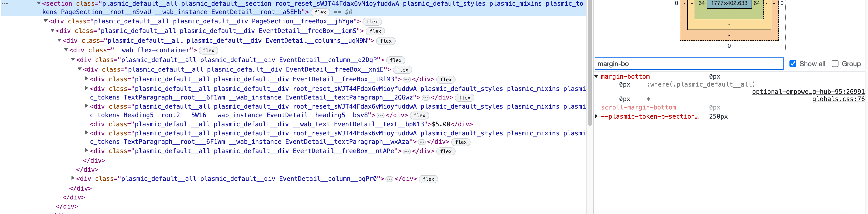Toggle flex badge beside EventDetail__columns__uqN9N div
Viewport: 868px width, 214px height.
[x=385, y=41]
